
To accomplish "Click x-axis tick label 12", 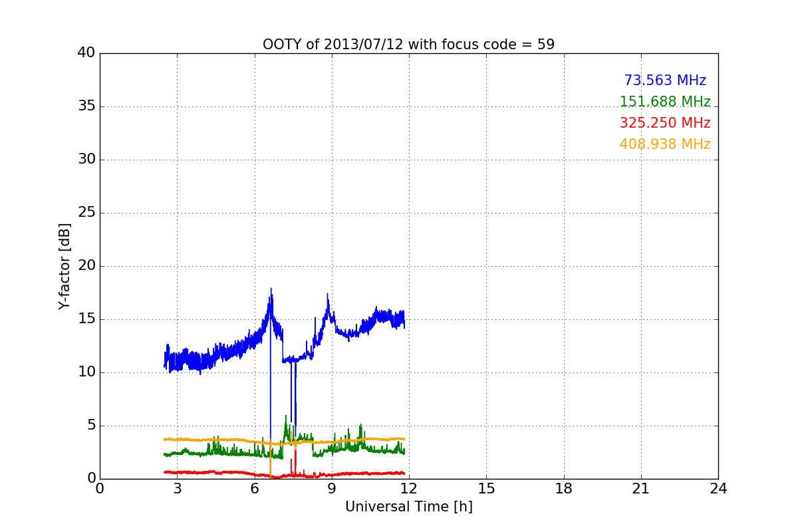I will (409, 489).
